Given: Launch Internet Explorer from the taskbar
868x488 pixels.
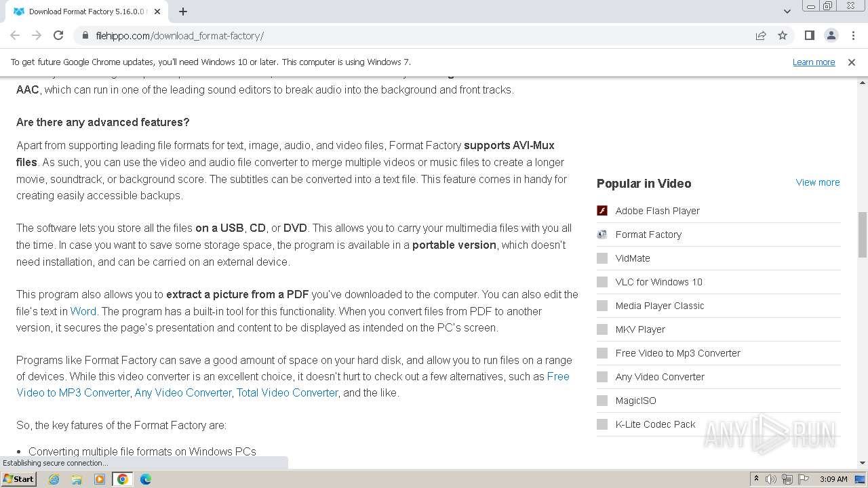Looking at the screenshot, I should click(x=54, y=479).
